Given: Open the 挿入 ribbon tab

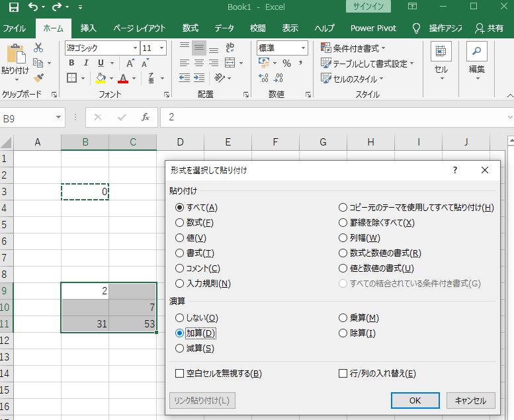Looking at the screenshot, I should coord(88,28).
